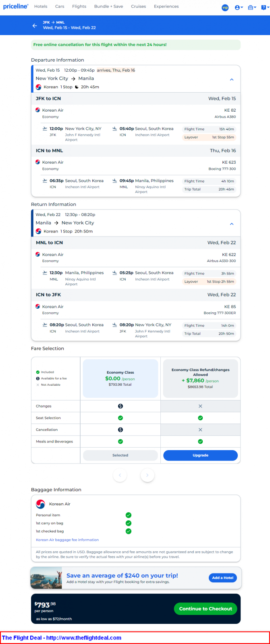Screen dimensions: 270x644
Task: Open the Hotels tab
Action: click(x=41, y=6)
